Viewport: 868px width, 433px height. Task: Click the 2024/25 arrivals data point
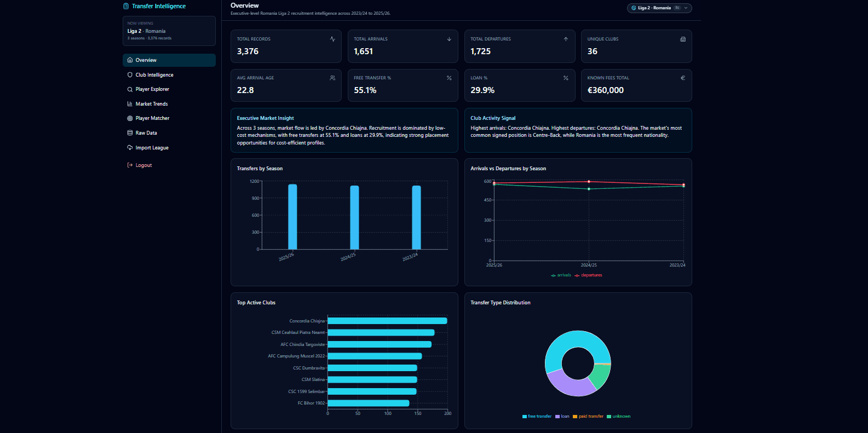(589, 189)
